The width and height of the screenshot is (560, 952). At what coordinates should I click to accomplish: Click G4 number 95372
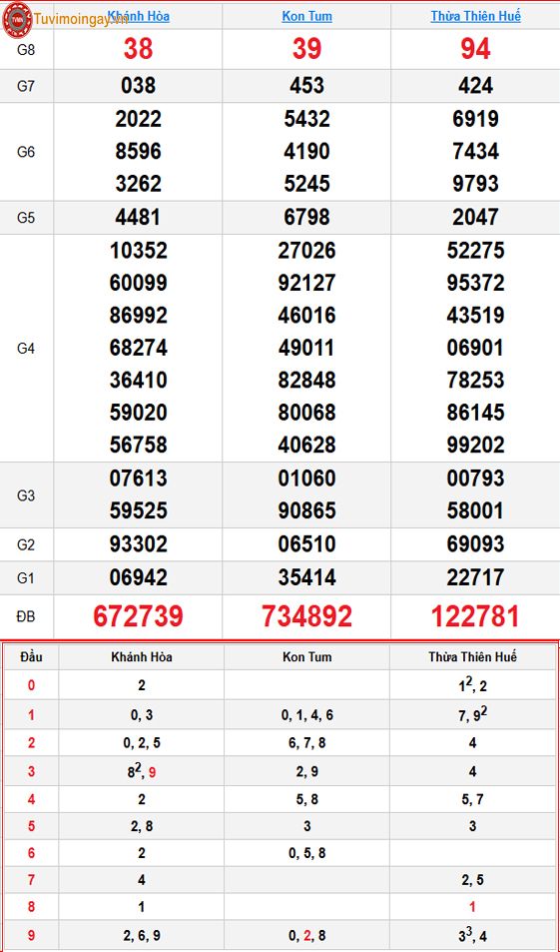point(476,283)
